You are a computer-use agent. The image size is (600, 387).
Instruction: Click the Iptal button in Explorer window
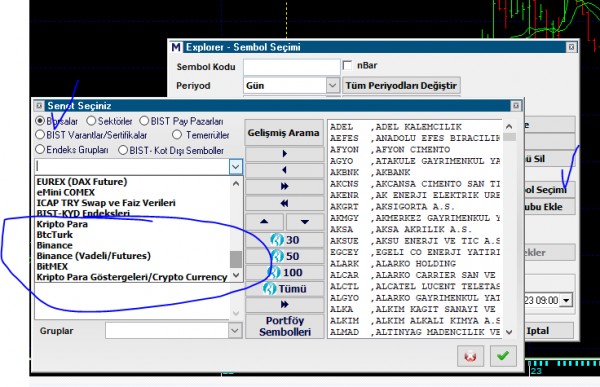pos(549,331)
